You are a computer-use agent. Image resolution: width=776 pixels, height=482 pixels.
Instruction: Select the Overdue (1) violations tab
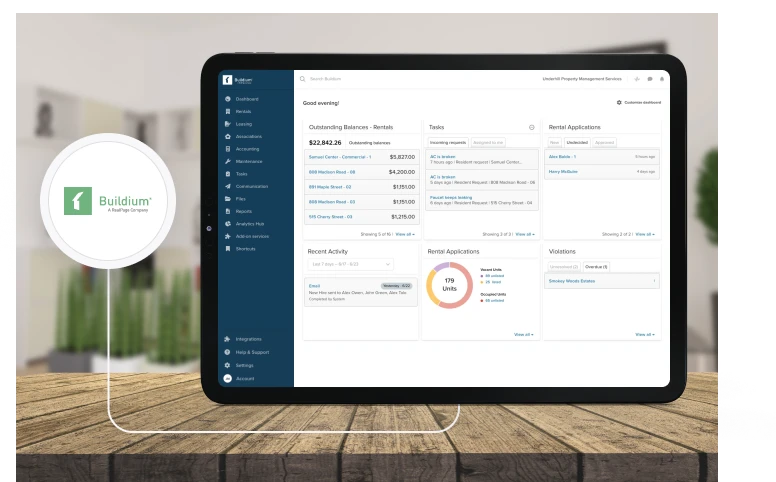coord(596,267)
